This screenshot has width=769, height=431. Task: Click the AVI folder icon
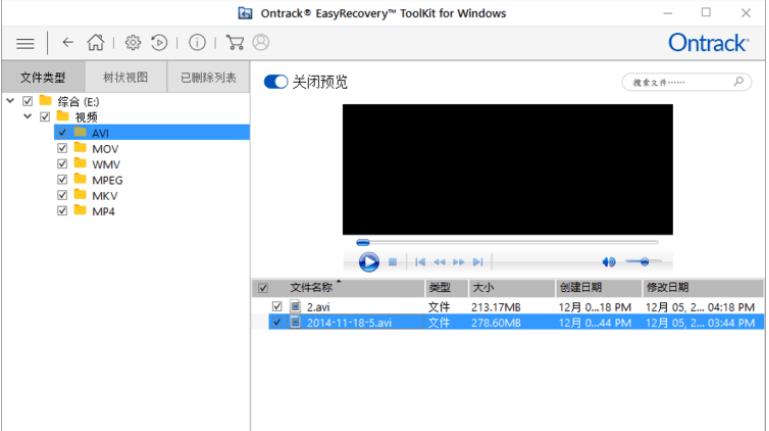[x=80, y=132]
